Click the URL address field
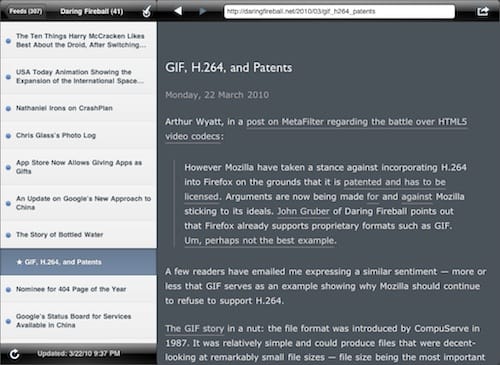Viewport: 500px width, 365px height. [x=339, y=11]
